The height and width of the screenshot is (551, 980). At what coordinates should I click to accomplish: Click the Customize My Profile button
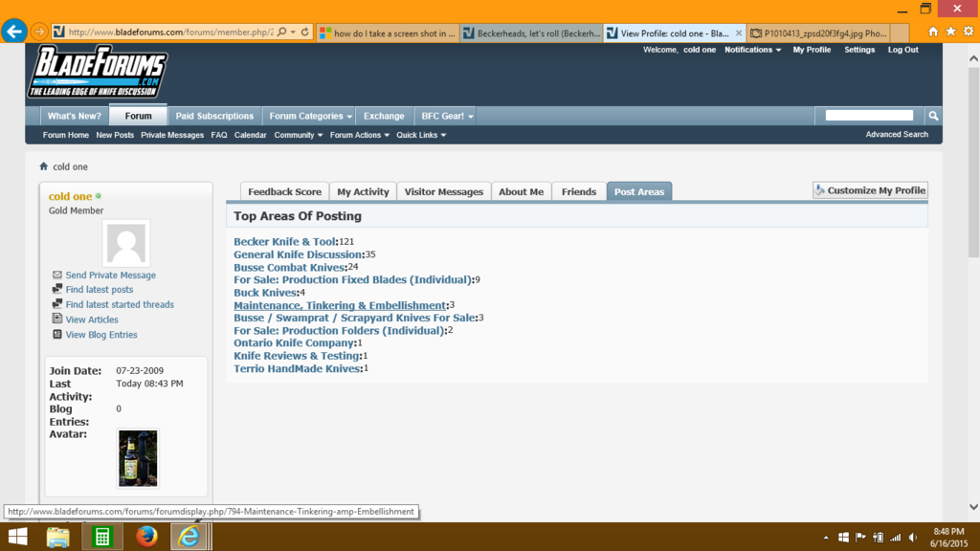[x=870, y=190]
